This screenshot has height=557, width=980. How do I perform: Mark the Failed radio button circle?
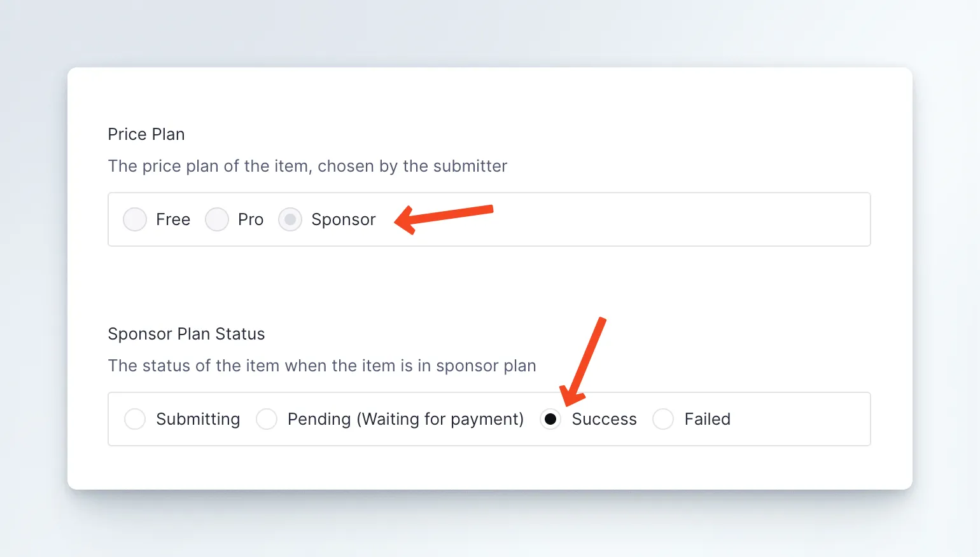pos(663,419)
